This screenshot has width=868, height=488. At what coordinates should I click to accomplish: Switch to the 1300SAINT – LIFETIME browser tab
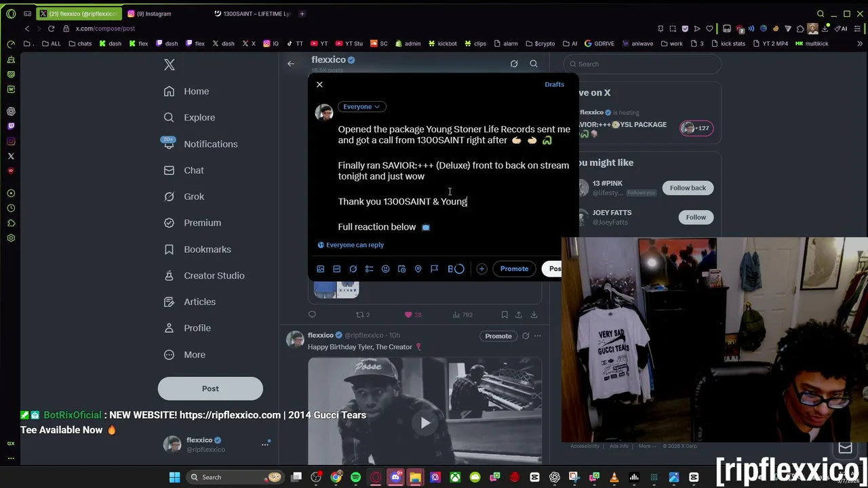[x=251, y=14]
